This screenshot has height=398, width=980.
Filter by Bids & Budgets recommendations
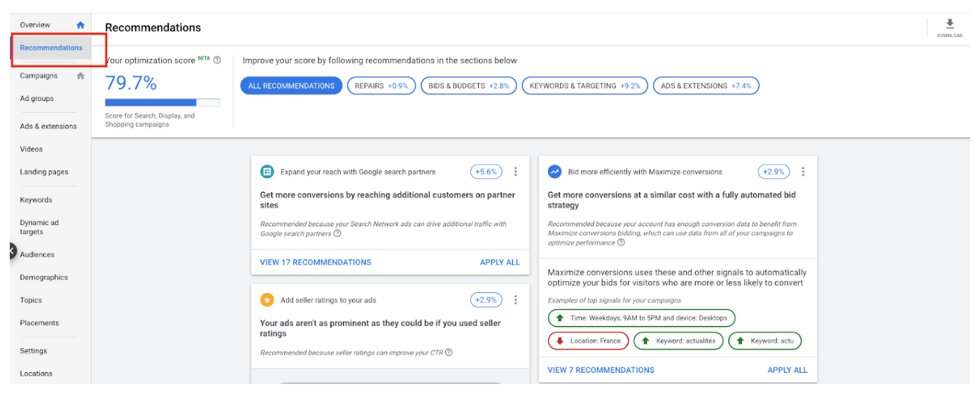point(468,85)
